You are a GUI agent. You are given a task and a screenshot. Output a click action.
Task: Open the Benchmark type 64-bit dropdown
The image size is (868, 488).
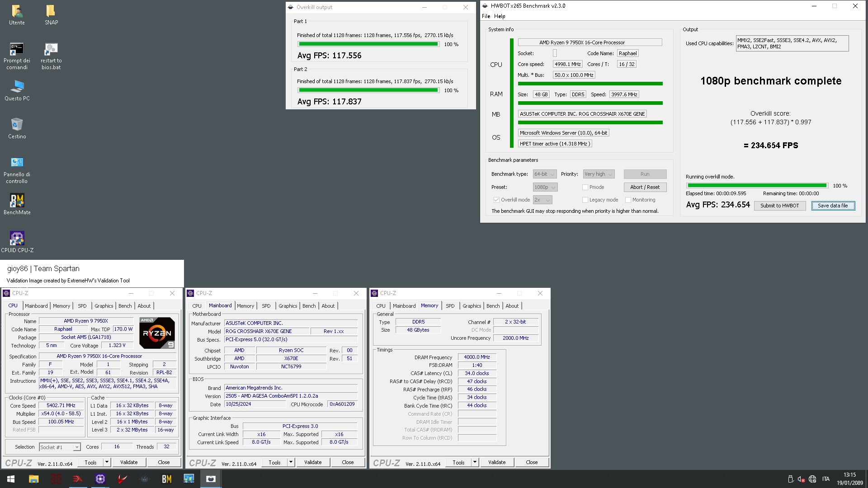coord(545,174)
